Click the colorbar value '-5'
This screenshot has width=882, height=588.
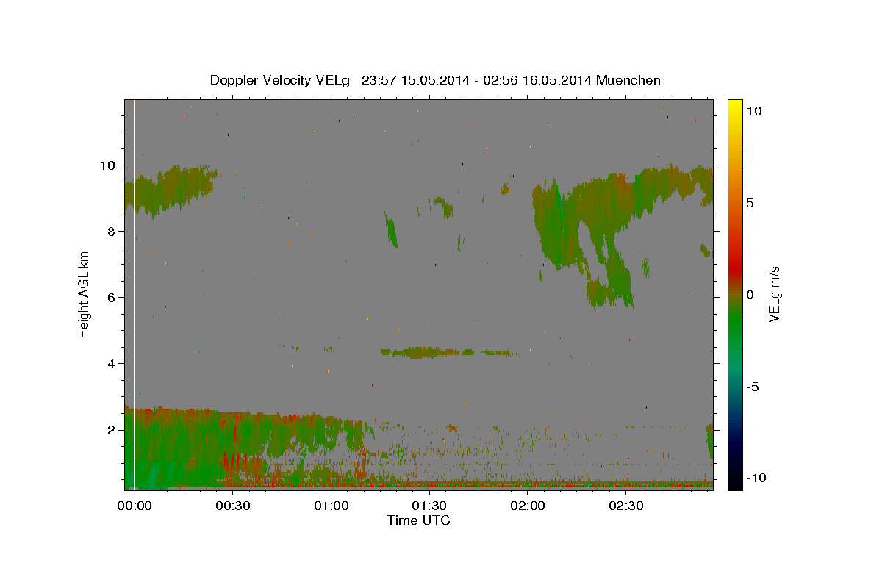753,387
